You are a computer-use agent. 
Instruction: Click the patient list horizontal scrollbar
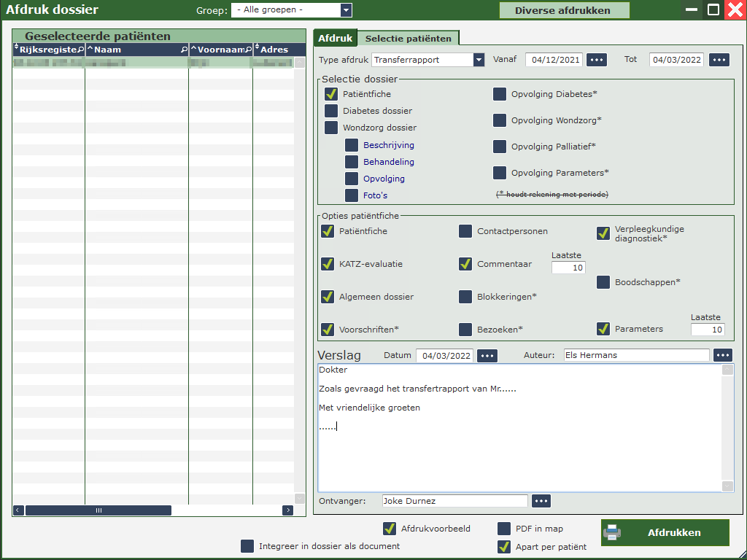[x=98, y=510]
